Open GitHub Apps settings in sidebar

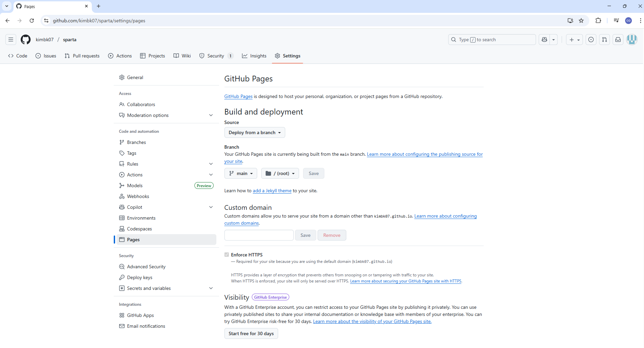pyautogui.click(x=166, y=315)
